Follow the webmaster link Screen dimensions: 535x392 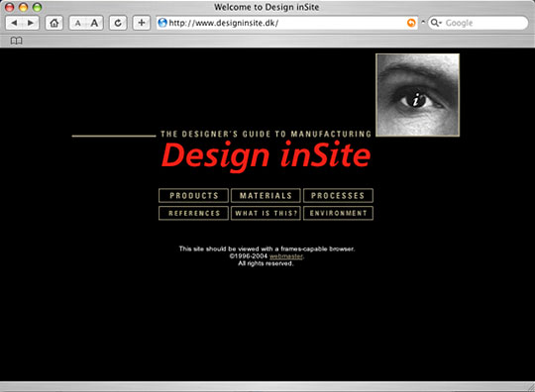pyautogui.click(x=286, y=256)
